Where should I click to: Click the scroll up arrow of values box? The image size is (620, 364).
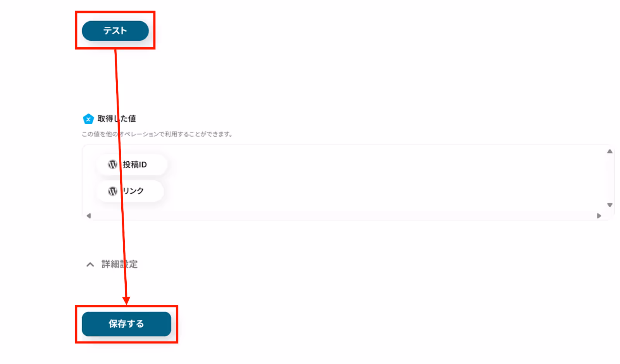(x=610, y=151)
